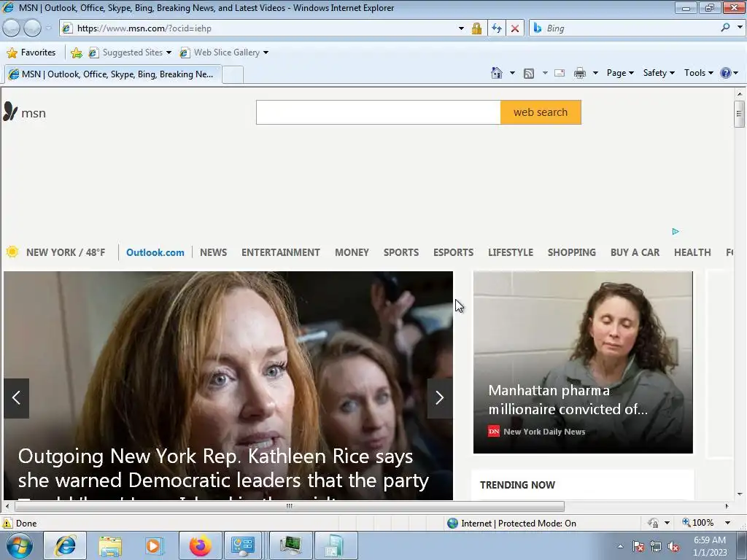Open the Tools menu
Viewport: 747px width, 560px height.
[x=699, y=73]
